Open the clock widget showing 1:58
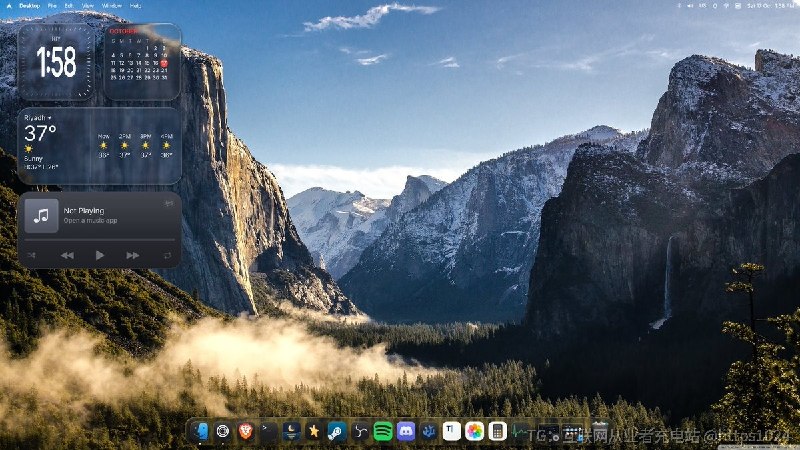Viewport: 800px width, 450px height. [56, 61]
